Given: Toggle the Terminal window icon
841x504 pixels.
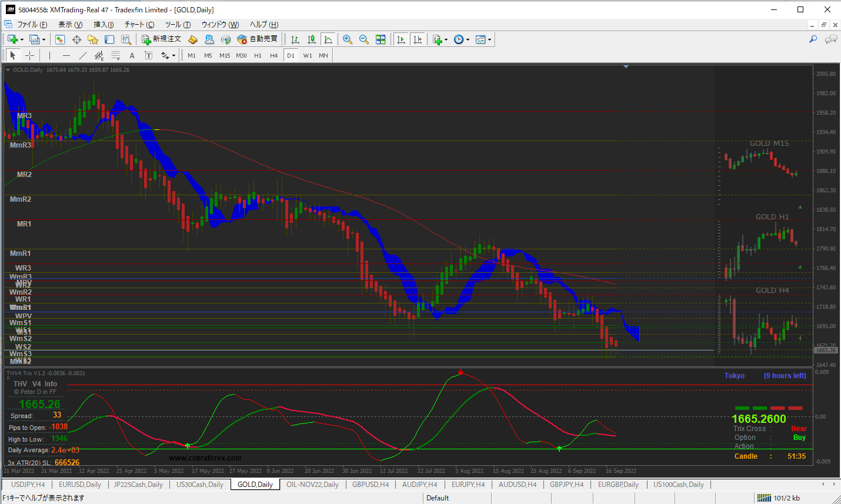Looking at the screenshot, I should point(109,39).
